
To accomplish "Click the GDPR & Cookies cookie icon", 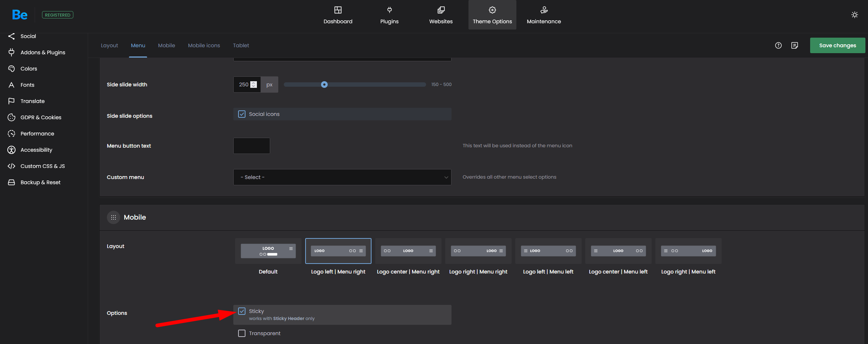I will [x=11, y=117].
